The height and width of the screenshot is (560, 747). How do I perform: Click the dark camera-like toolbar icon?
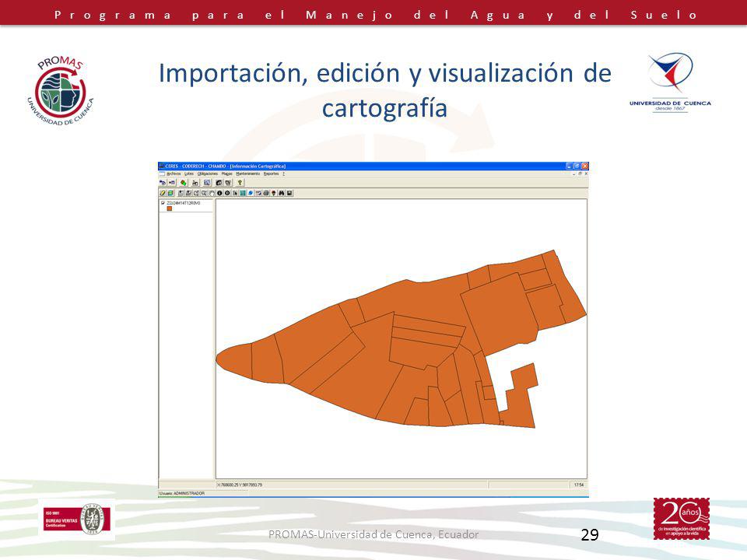(x=219, y=183)
